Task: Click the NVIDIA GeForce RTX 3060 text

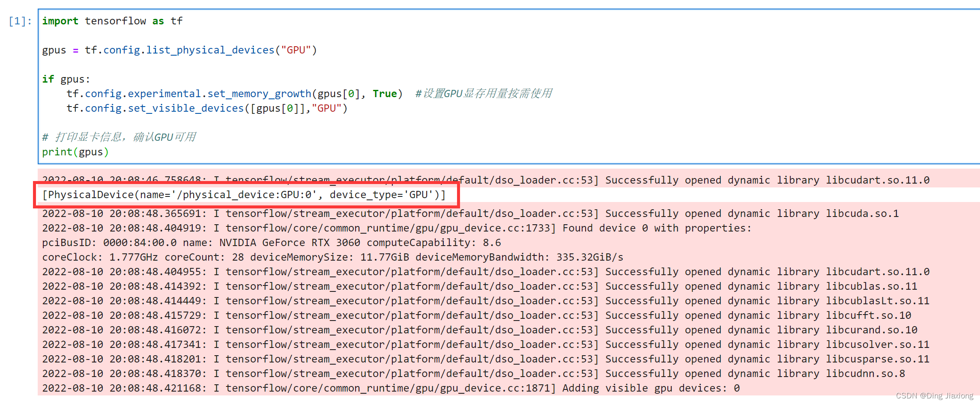Action: 296,243
